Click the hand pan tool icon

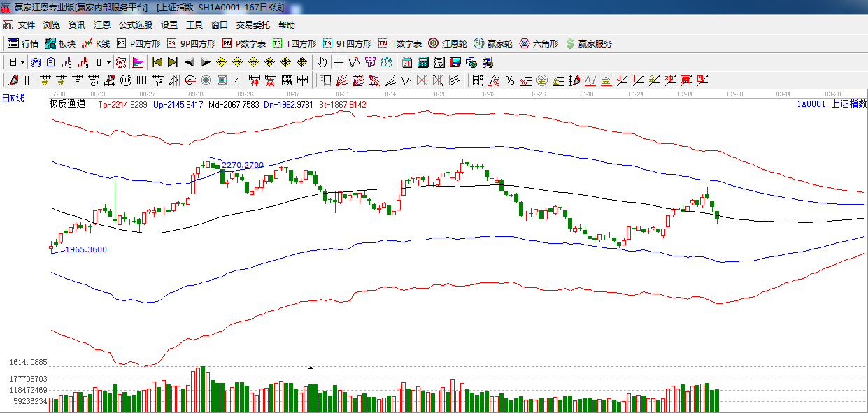(322, 62)
